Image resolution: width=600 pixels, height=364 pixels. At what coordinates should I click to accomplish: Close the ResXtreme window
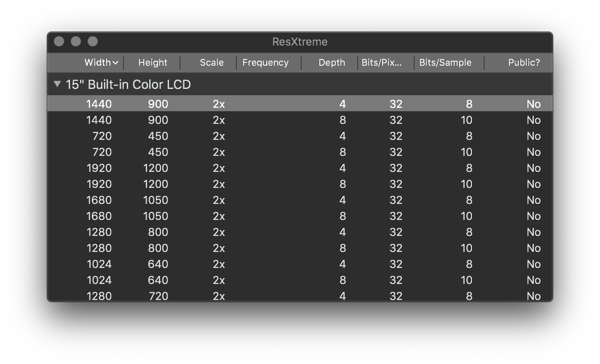(59, 41)
